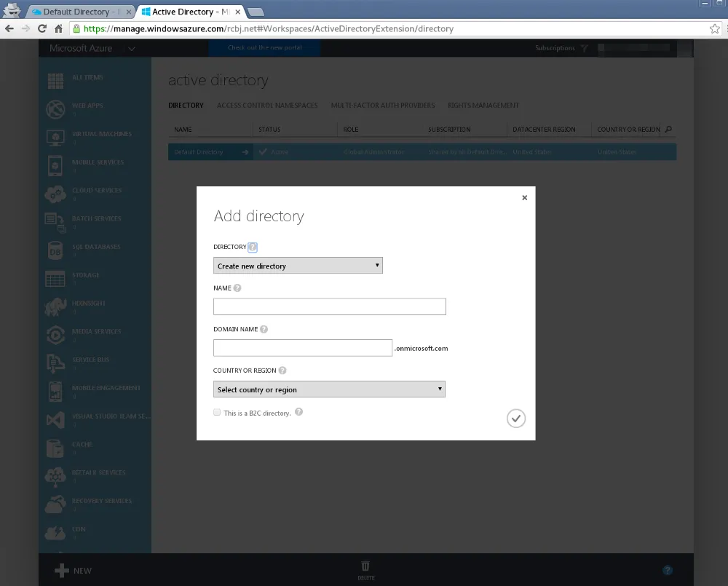
Task: Open the Mobile Engagement phone icon
Action: [x=56, y=392]
